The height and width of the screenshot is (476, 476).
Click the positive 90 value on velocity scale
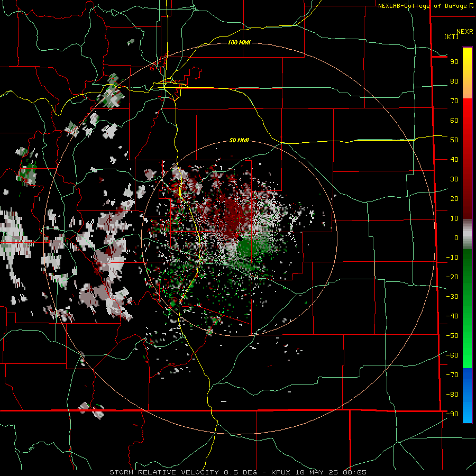[x=454, y=62]
